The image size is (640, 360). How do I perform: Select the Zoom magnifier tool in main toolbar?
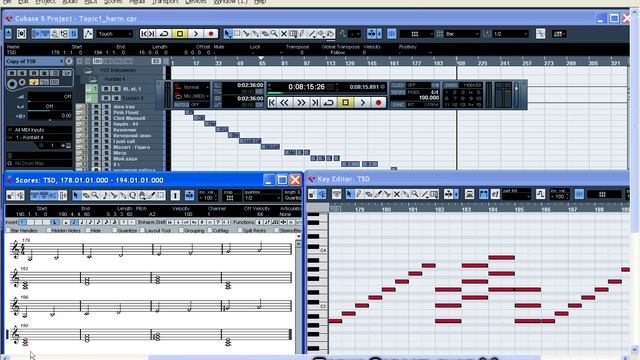[274, 34]
